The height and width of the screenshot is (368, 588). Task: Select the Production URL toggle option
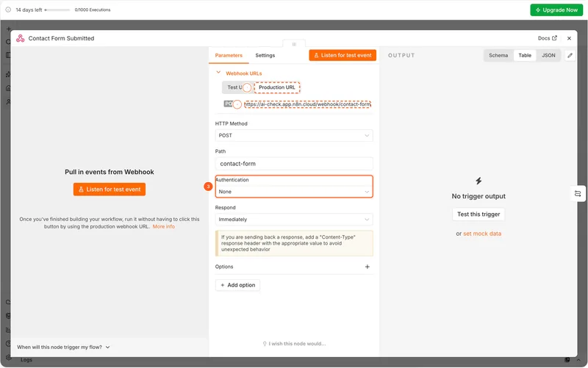pos(277,87)
